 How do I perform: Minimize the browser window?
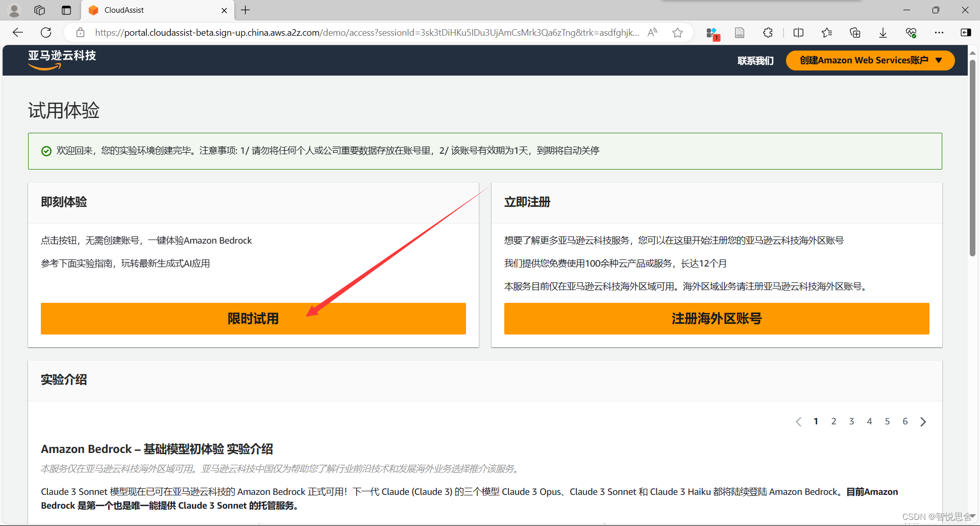[x=906, y=10]
